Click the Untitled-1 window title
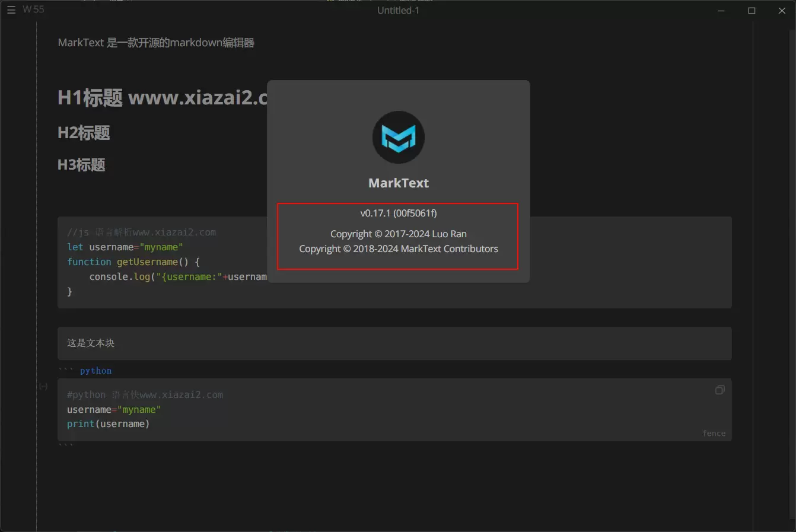This screenshot has height=532, width=796. (x=398, y=10)
